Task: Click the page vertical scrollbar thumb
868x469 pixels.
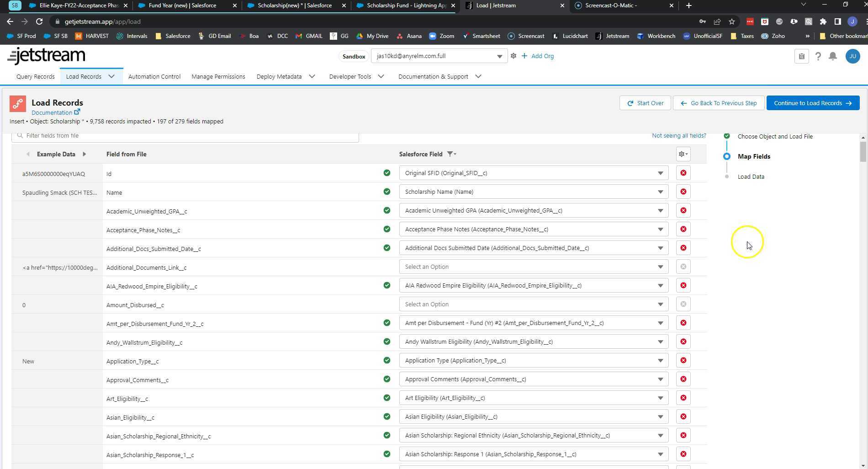Action: point(863,152)
